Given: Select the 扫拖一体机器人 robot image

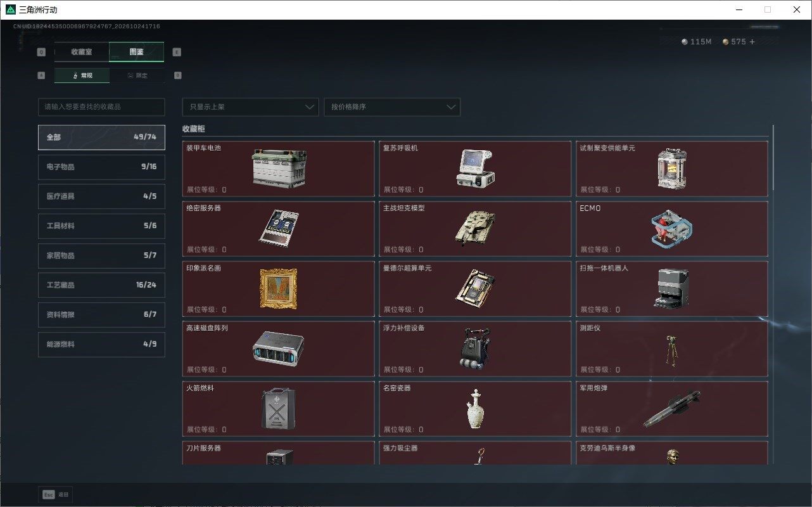Looking at the screenshot, I should tap(671, 288).
